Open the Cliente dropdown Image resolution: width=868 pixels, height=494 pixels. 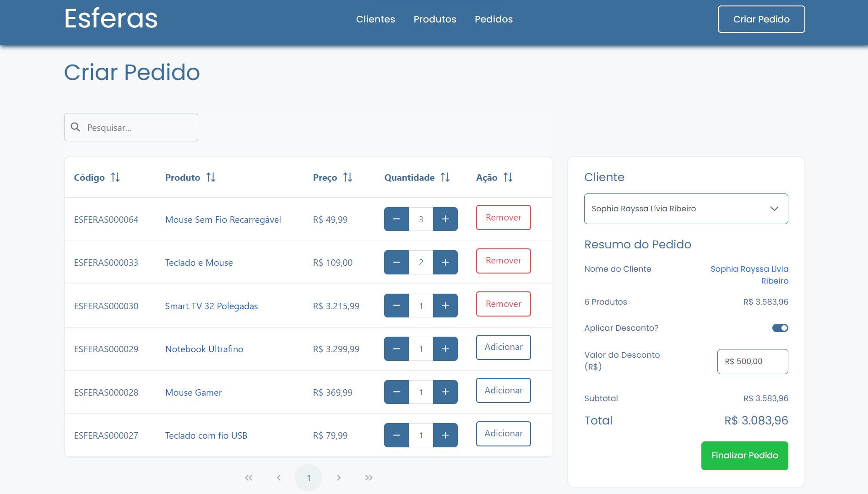click(686, 209)
